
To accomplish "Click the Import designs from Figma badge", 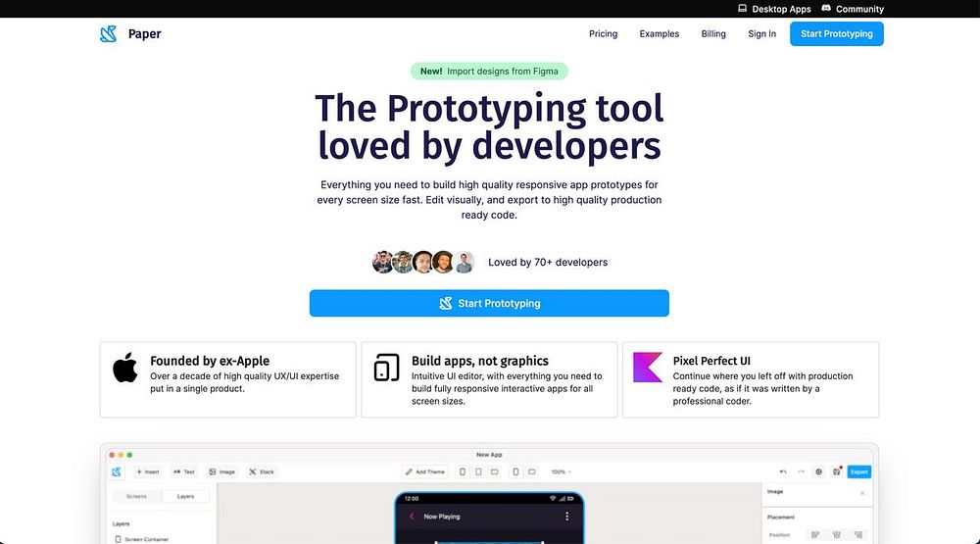I will coord(489,72).
